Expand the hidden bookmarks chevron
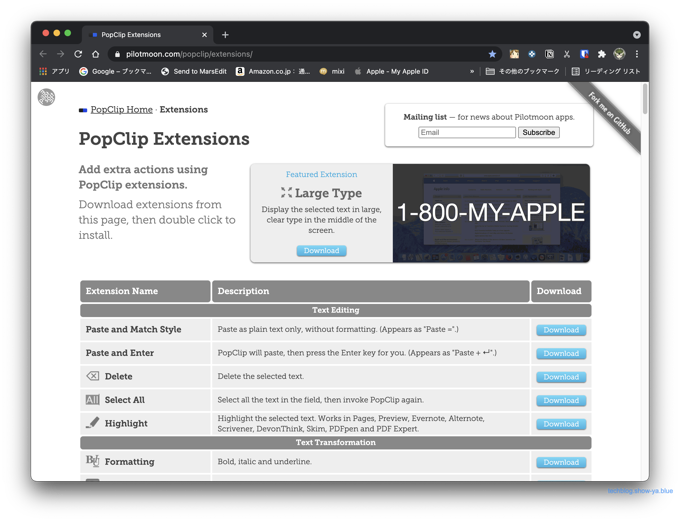This screenshot has width=680, height=522. (x=472, y=72)
